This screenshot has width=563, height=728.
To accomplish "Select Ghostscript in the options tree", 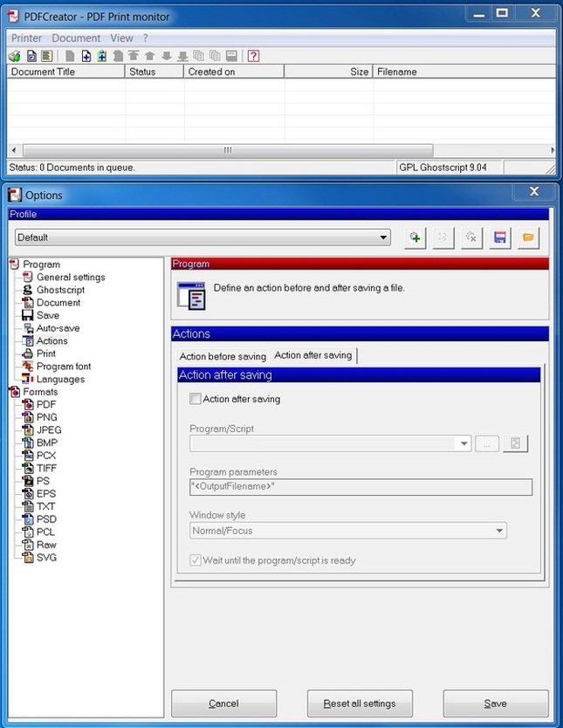I will (60, 290).
